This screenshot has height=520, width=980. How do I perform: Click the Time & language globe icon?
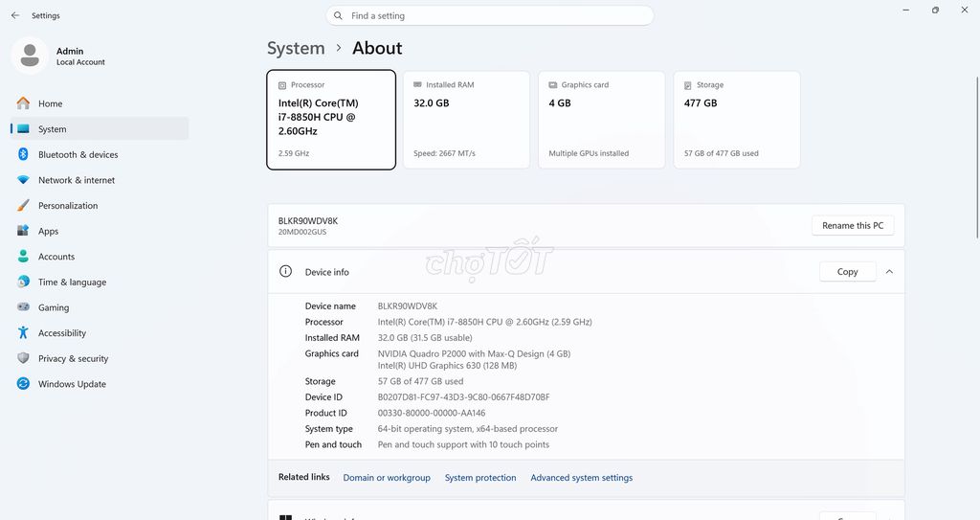tap(23, 282)
